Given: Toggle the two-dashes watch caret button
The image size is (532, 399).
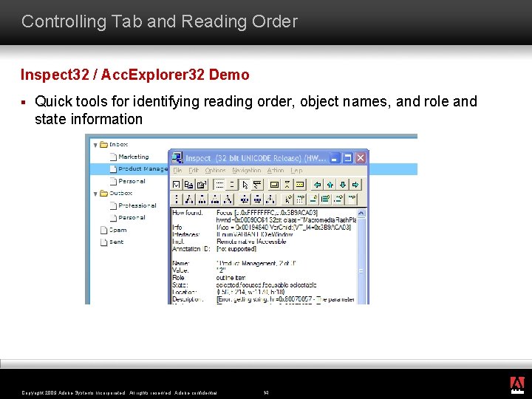Looking at the screenshot, I should 232,185.
